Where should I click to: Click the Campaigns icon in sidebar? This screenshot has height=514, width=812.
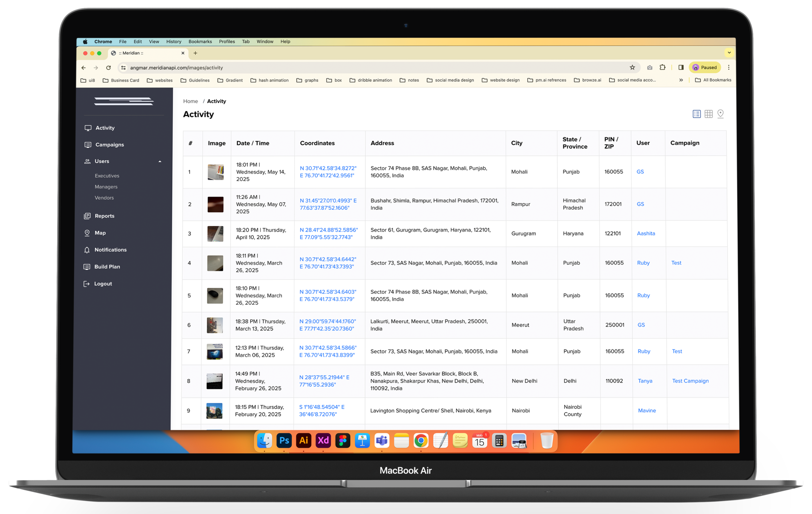pyautogui.click(x=88, y=145)
